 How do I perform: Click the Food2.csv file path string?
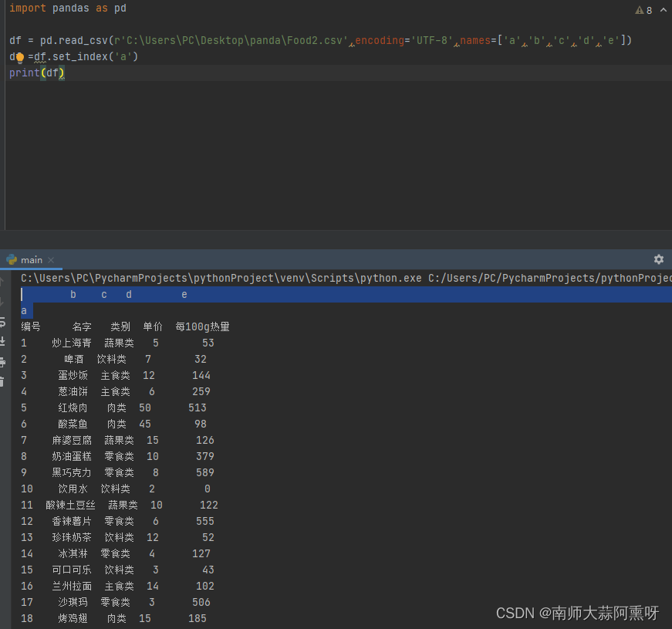coord(231,41)
